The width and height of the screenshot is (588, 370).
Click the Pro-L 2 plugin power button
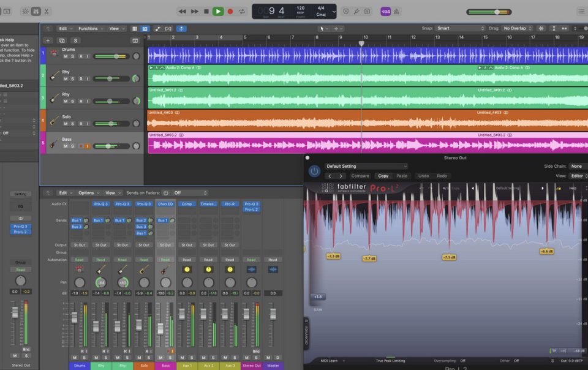point(314,171)
